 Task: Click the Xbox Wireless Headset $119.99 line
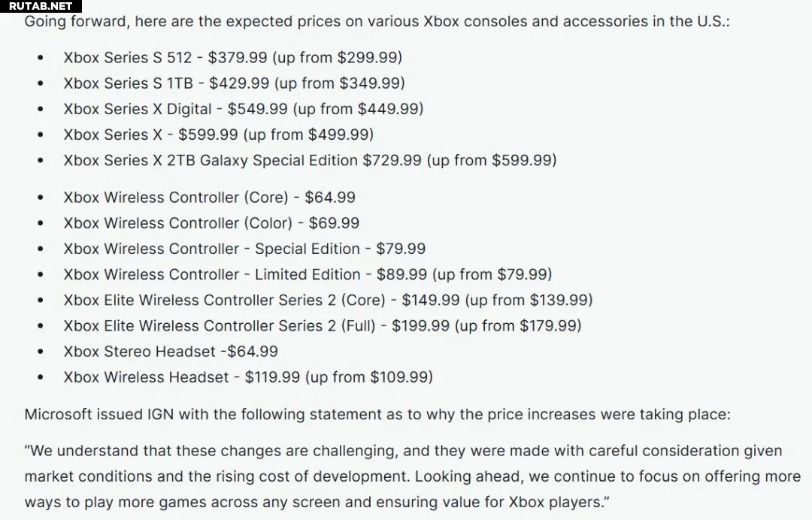tap(248, 377)
